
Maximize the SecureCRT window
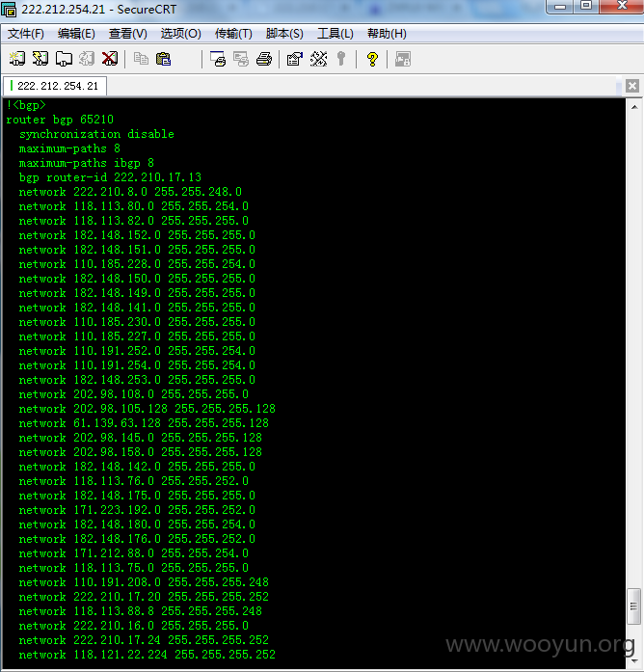point(586,6)
